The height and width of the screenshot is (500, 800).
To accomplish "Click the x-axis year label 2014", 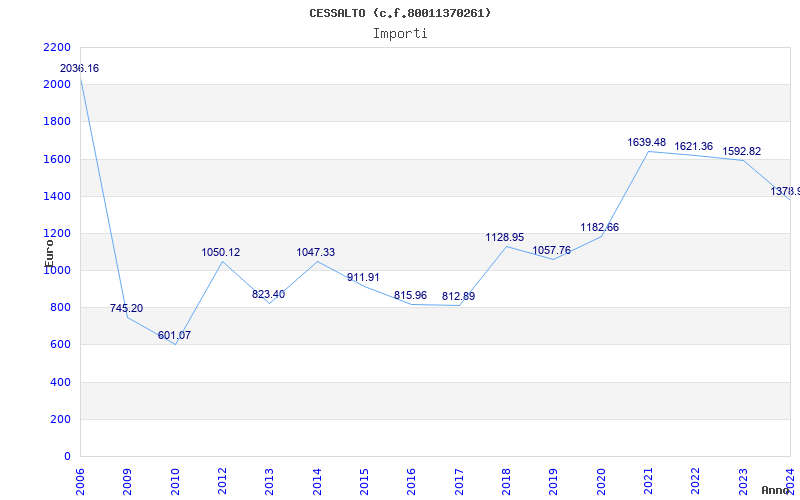I will coord(317,482).
